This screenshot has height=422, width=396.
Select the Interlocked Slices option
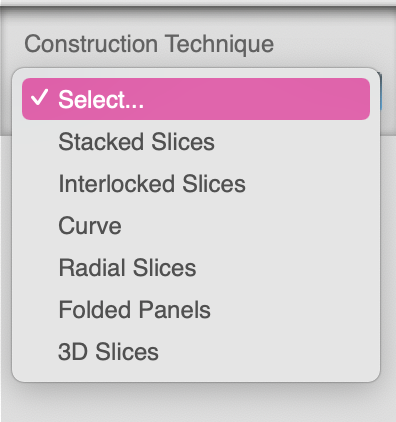pos(196,183)
